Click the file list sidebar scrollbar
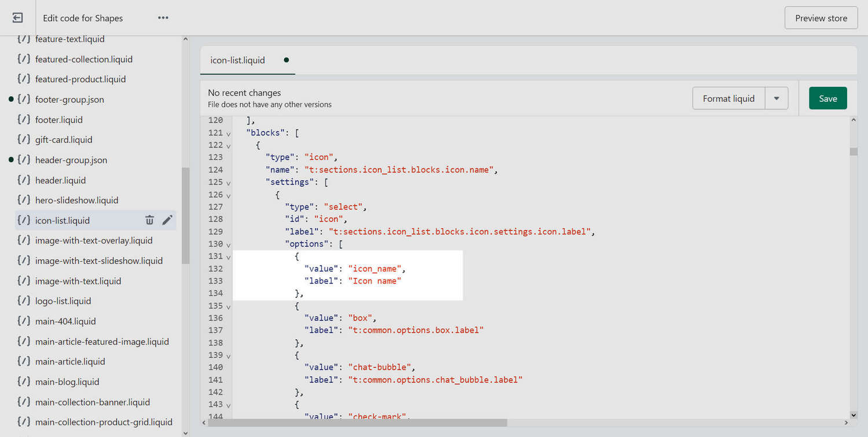 coord(185,215)
